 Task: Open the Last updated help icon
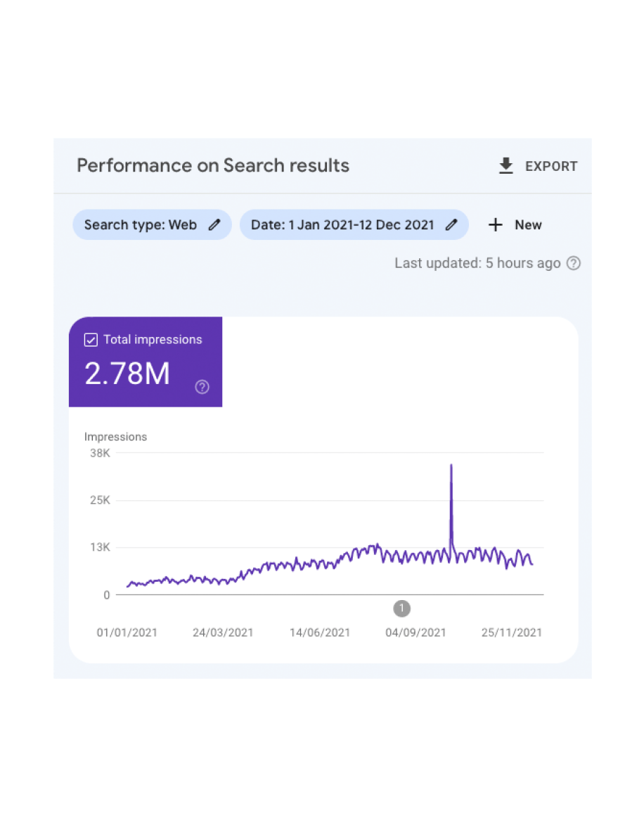573,263
